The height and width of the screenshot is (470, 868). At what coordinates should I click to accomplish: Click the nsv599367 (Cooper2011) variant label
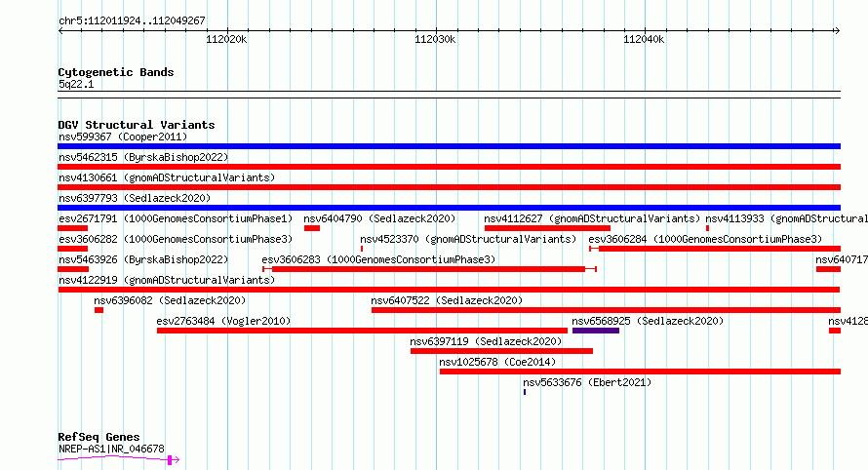[123, 137]
